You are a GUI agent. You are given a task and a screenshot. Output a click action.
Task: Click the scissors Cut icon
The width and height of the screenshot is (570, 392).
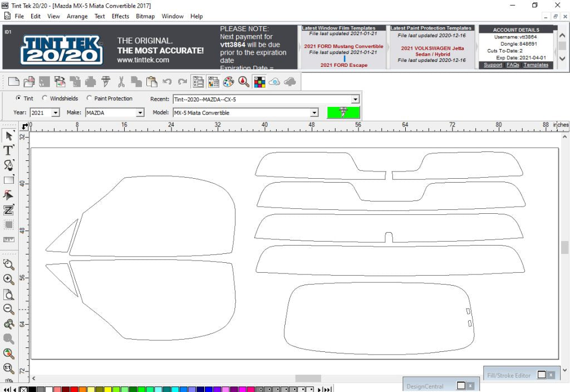point(121,82)
